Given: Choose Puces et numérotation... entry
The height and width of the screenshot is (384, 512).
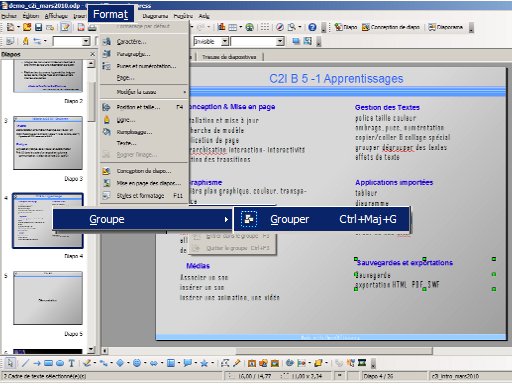Looking at the screenshot, I should [144, 66].
